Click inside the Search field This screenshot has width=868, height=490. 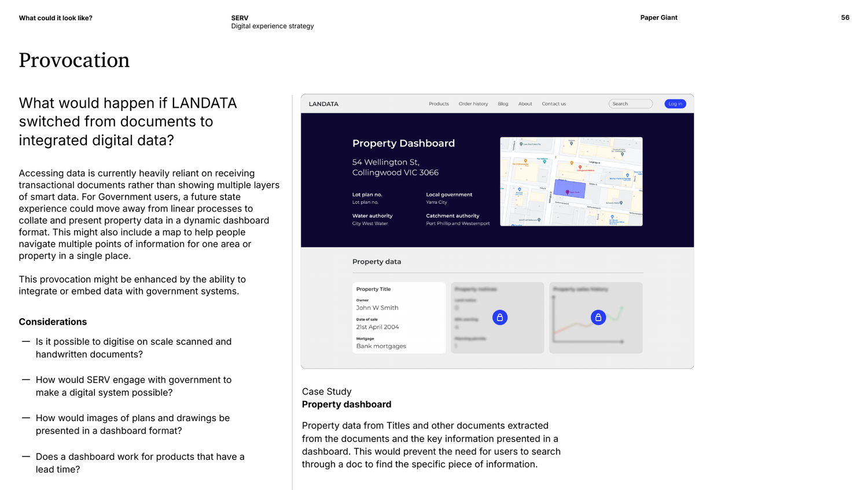point(630,104)
